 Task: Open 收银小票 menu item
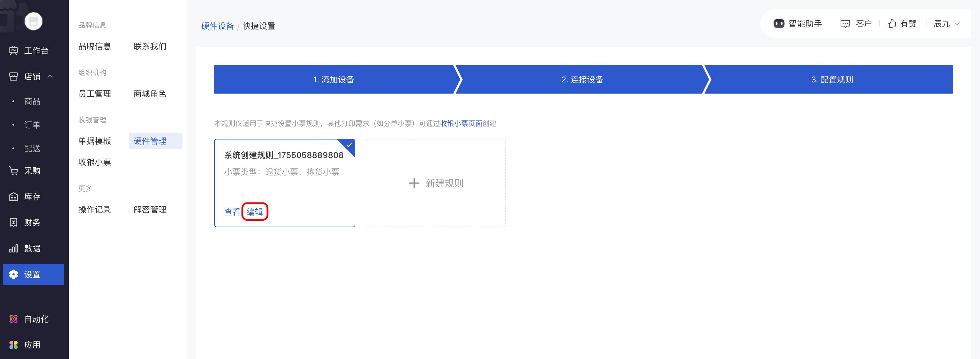click(x=95, y=162)
